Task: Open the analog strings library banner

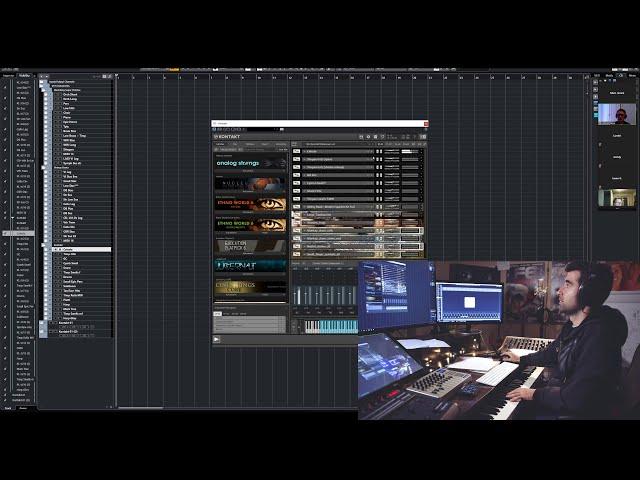Action: [x=251, y=163]
